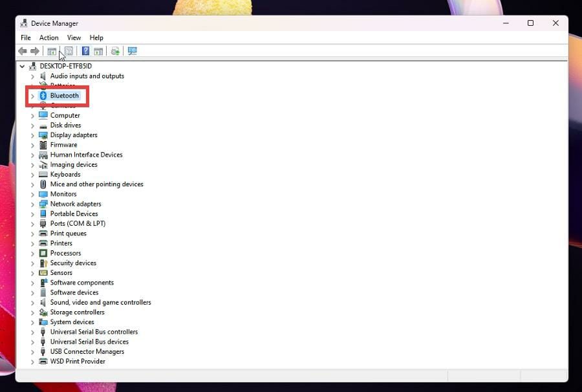Collapse the DESKTOP-ETFB5ID root node
This screenshot has width=582, height=392.
coord(23,66)
